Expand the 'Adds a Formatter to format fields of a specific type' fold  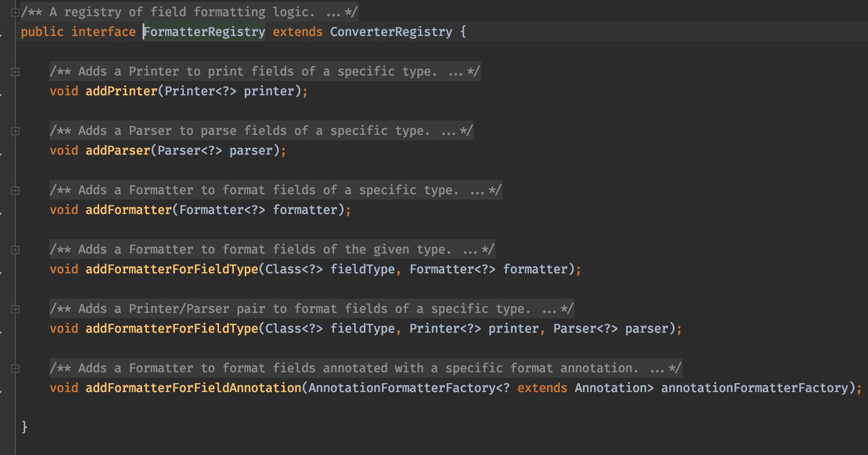[x=15, y=191]
